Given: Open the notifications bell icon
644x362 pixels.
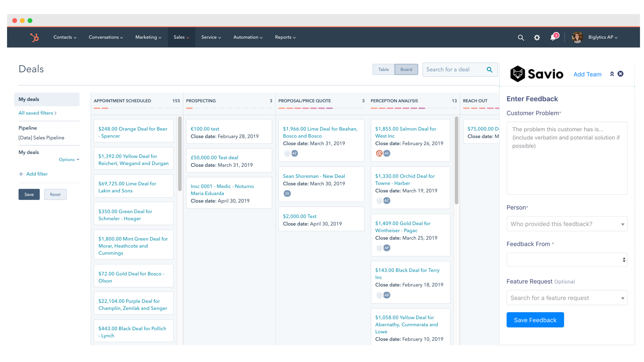Looking at the screenshot, I should [553, 38].
